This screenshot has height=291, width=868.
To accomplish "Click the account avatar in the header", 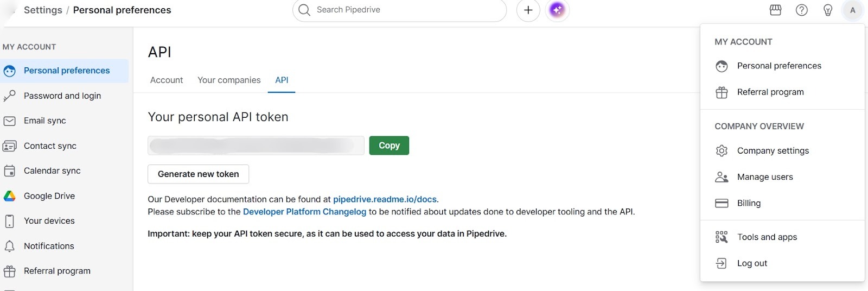I will (852, 10).
